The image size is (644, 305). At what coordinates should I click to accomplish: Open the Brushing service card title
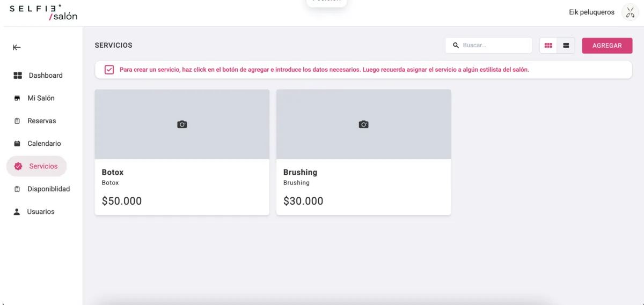(300, 172)
